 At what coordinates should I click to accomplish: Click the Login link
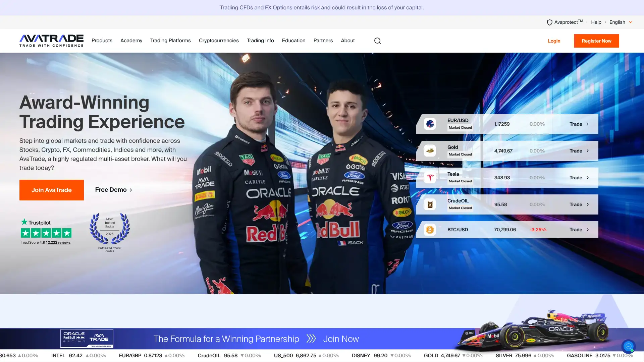pyautogui.click(x=554, y=41)
